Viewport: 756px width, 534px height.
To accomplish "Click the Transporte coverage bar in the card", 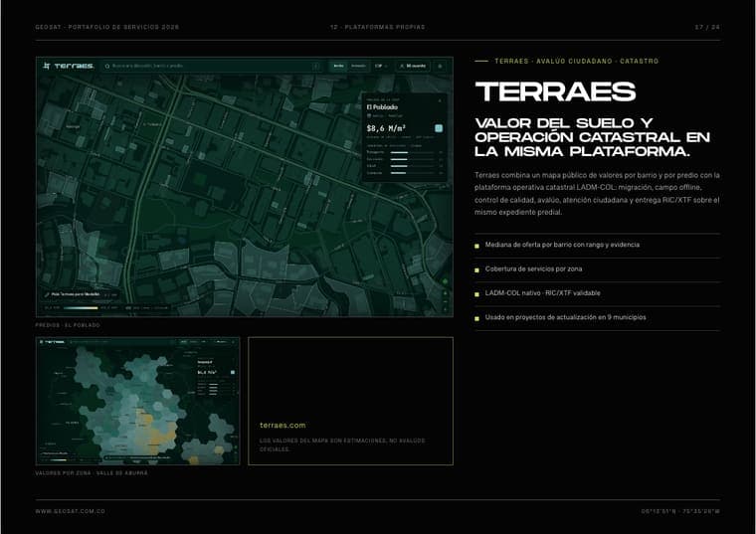I will (413, 152).
